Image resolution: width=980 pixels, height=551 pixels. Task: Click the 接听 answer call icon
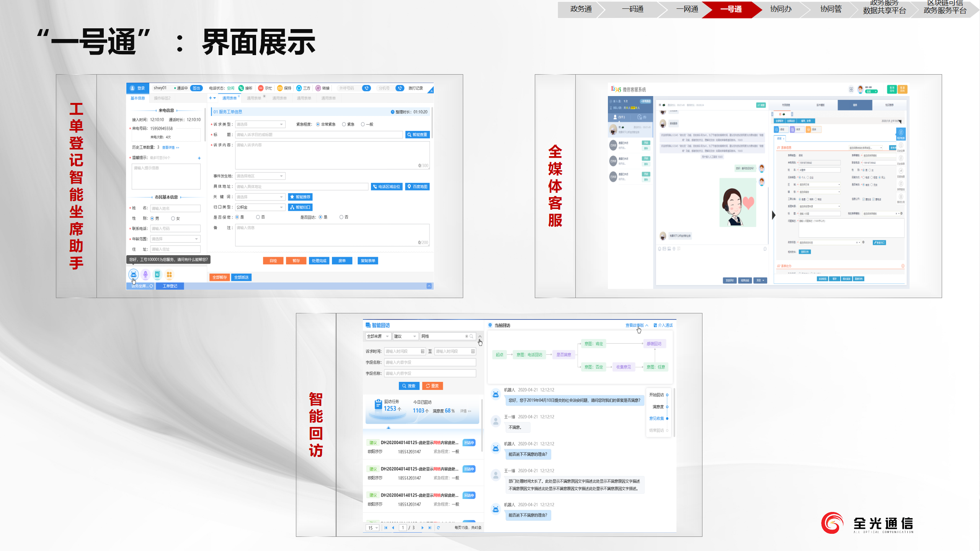point(241,88)
